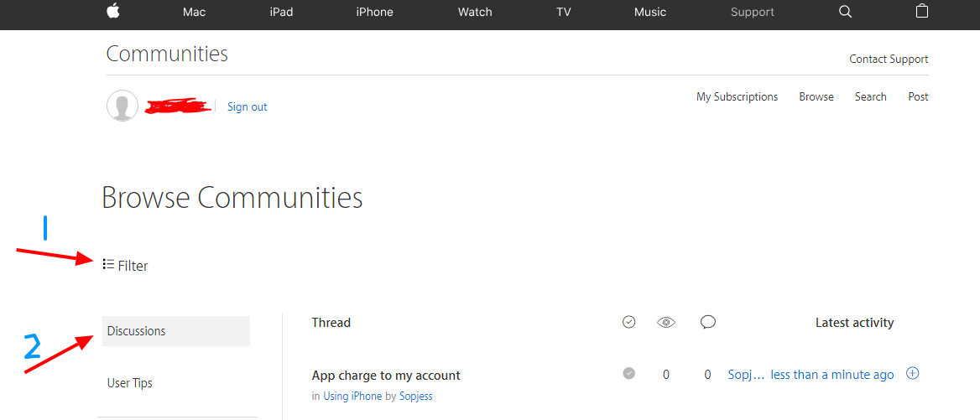Expand the Filter control
Viewport: 980px width, 420px height.
pyautogui.click(x=126, y=266)
